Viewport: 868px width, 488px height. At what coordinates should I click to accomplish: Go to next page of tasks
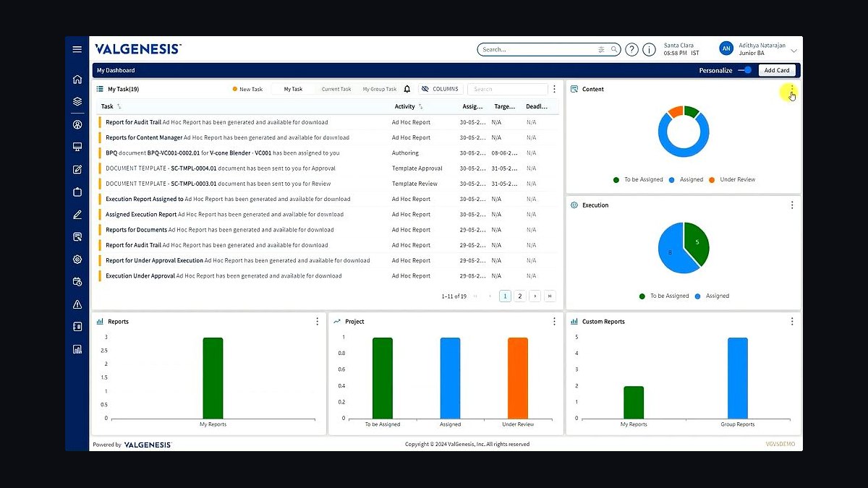(x=535, y=296)
